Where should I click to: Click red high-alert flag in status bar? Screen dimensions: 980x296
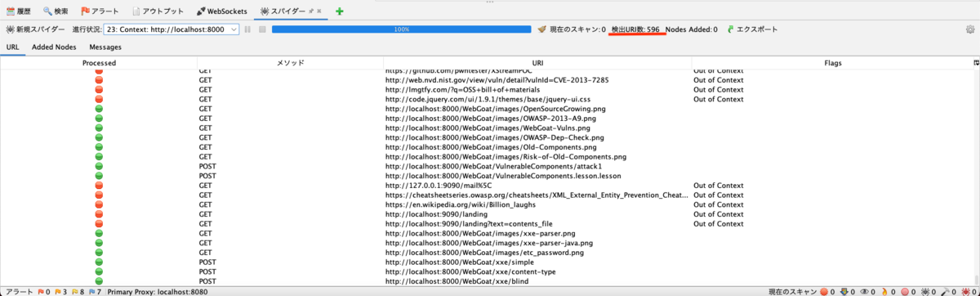42,291
